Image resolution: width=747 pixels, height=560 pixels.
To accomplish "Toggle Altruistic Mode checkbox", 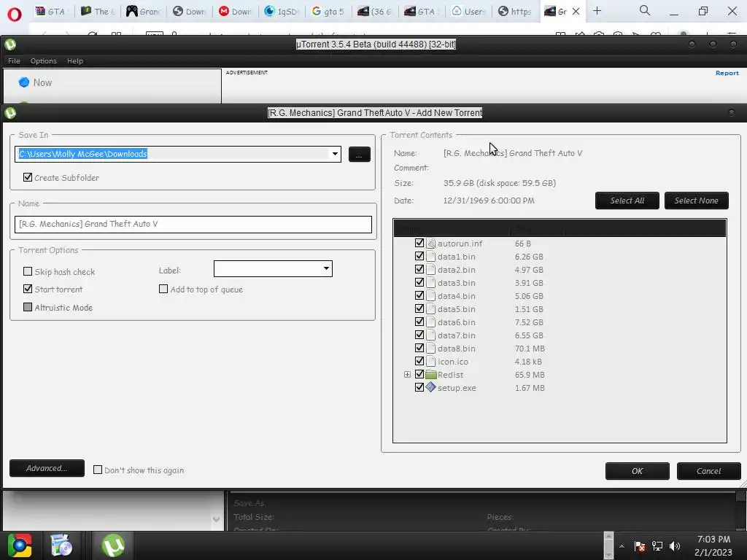I will pos(28,307).
